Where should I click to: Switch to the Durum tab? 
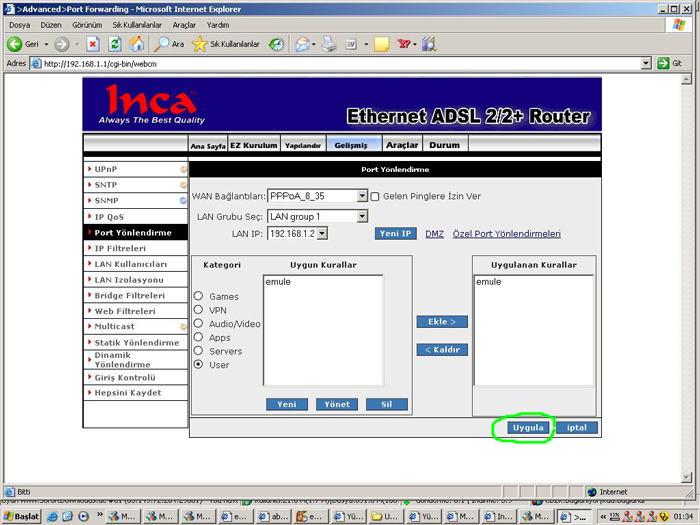tap(445, 145)
